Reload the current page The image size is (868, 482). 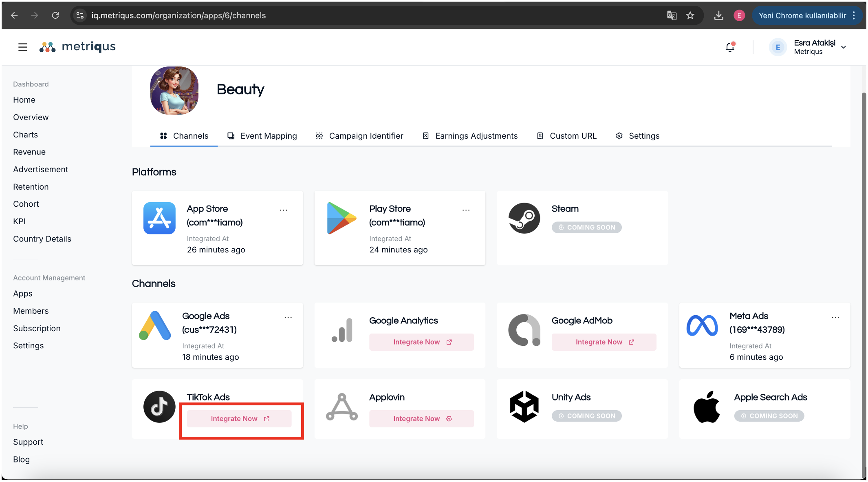[55, 15]
